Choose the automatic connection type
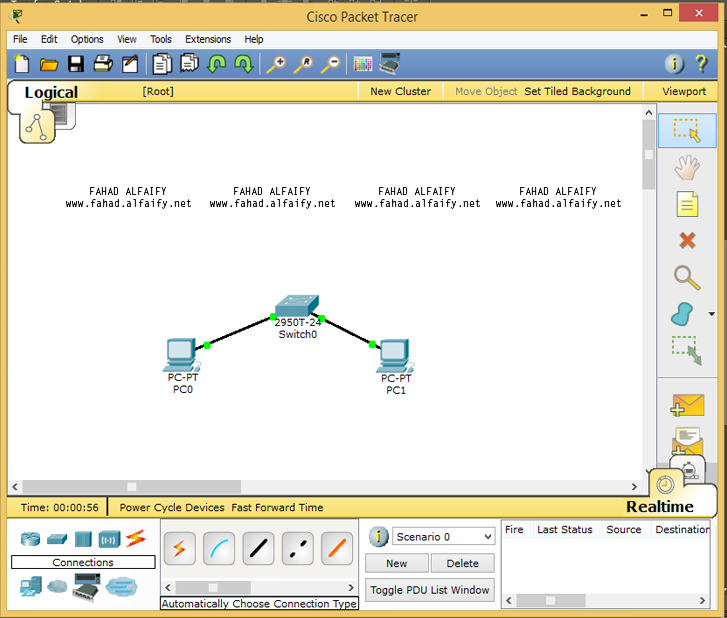This screenshot has height=618, width=727. 179,548
